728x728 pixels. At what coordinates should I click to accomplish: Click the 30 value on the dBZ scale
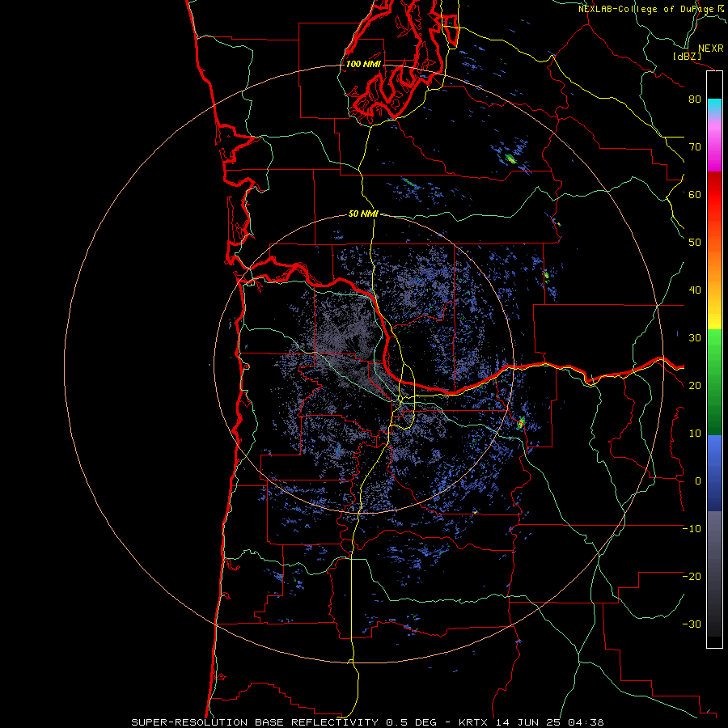pyautogui.click(x=695, y=338)
